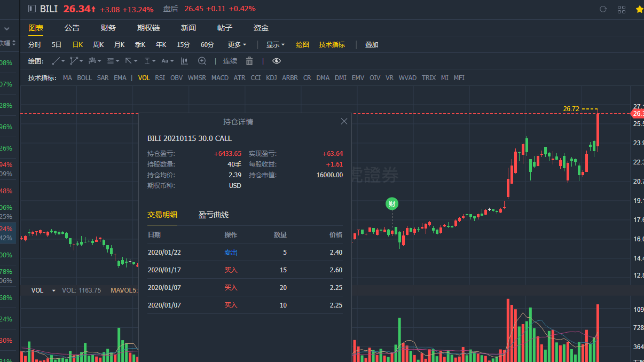The height and width of the screenshot is (362, 644).
Task: Click the panel icon left of BILI
Action: click(x=32, y=9)
